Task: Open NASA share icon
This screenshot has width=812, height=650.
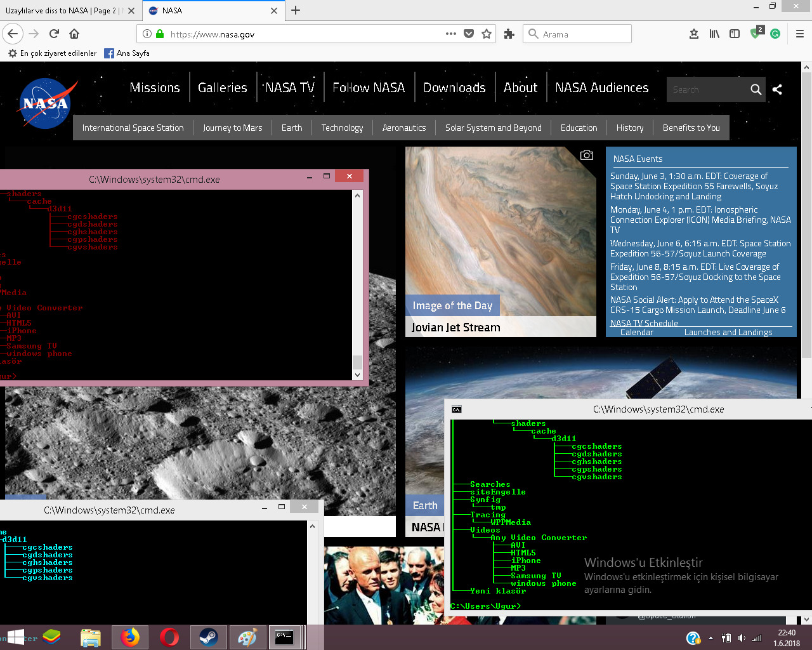Action: (x=777, y=90)
